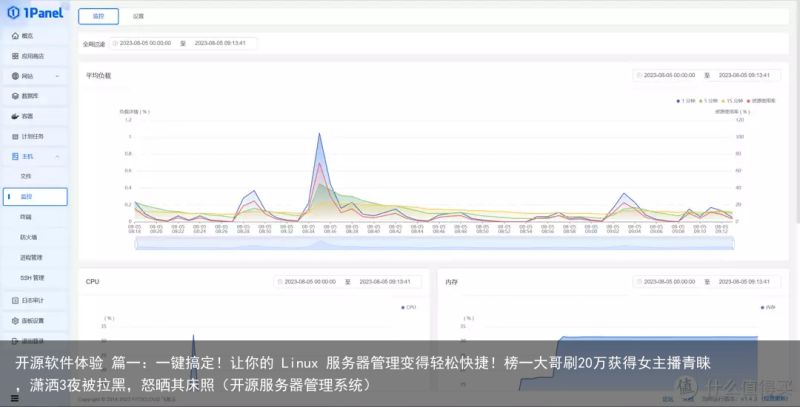Viewport: 800px width, 407px height.
Task: Toggle the 内存 legend series
Action: click(768, 308)
